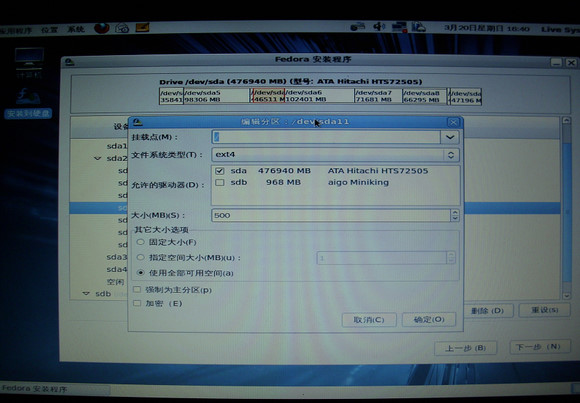Select /dev/sda5 98306 MB partition block

pyautogui.click(x=217, y=96)
